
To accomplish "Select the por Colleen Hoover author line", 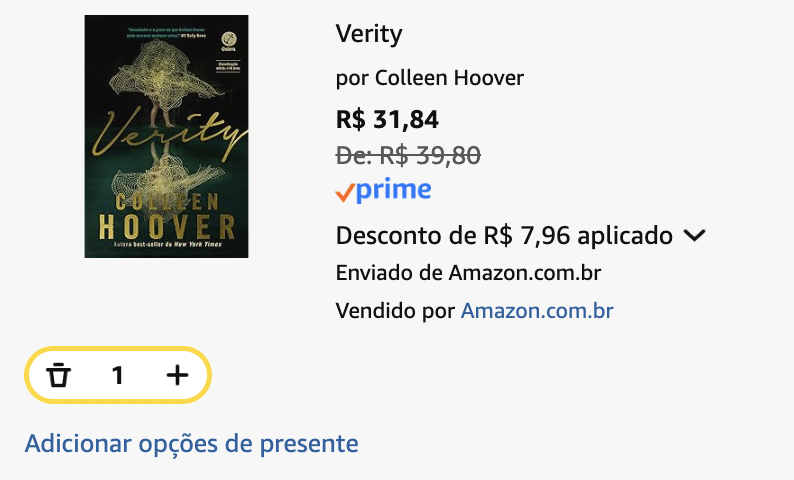I will pos(429,78).
